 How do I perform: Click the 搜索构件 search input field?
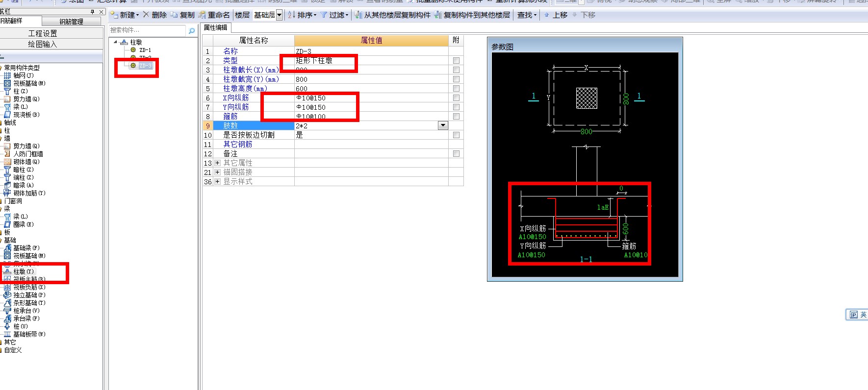point(148,30)
